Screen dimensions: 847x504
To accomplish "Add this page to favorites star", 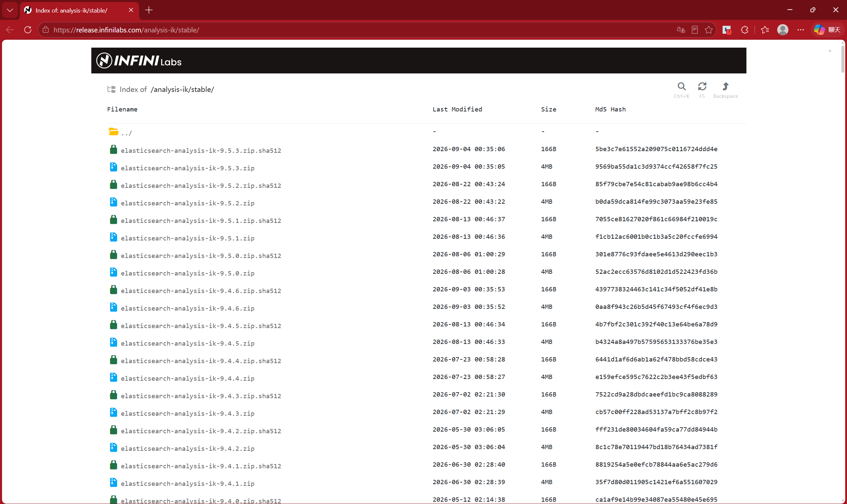I will coord(708,30).
